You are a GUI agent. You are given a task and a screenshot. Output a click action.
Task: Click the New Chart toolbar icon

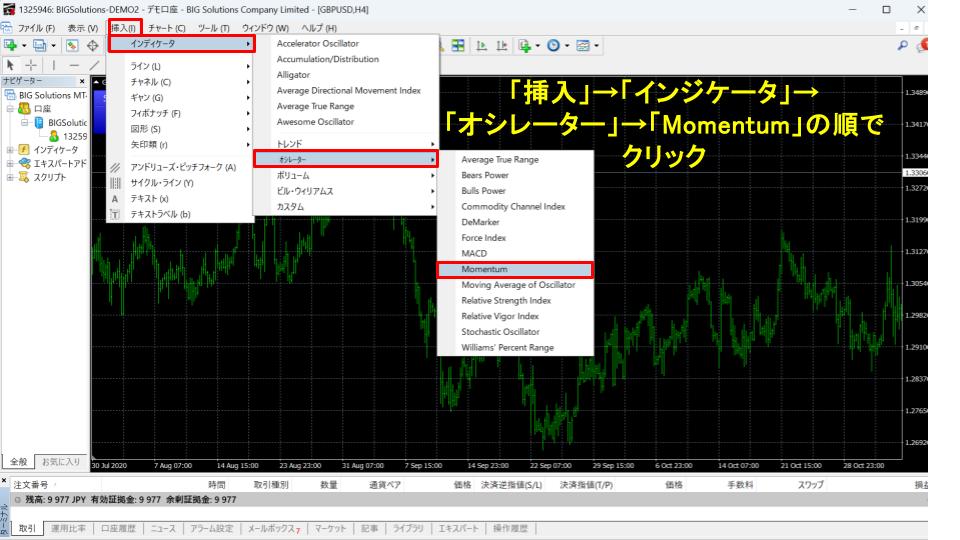coord(12,46)
